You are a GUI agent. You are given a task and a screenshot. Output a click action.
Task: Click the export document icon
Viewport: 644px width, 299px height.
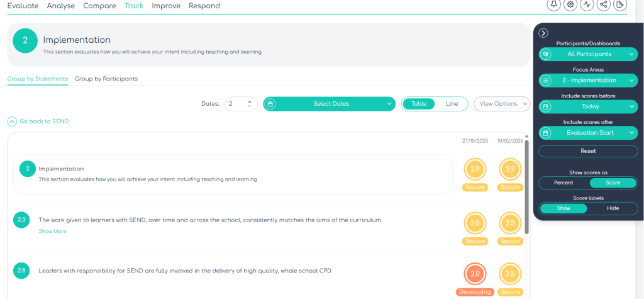[619, 4]
